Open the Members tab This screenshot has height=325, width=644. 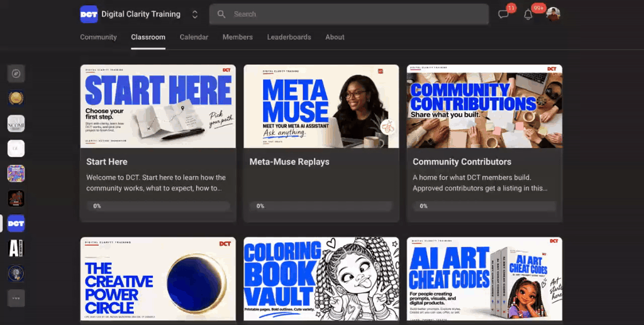coord(237,37)
